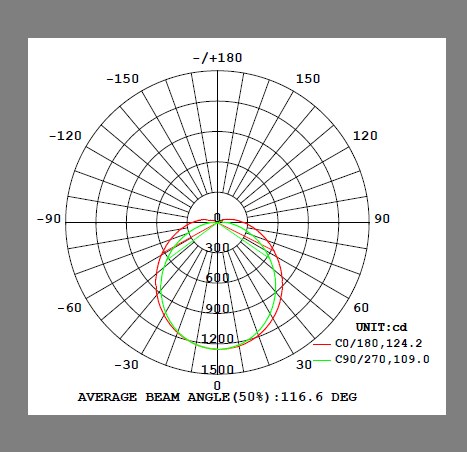Select the C0/180,124.2 legend label
The image size is (467, 452).
click(x=379, y=343)
